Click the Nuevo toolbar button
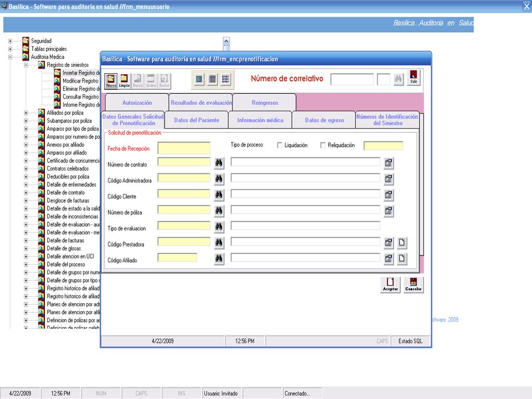532x399 pixels. point(111,81)
